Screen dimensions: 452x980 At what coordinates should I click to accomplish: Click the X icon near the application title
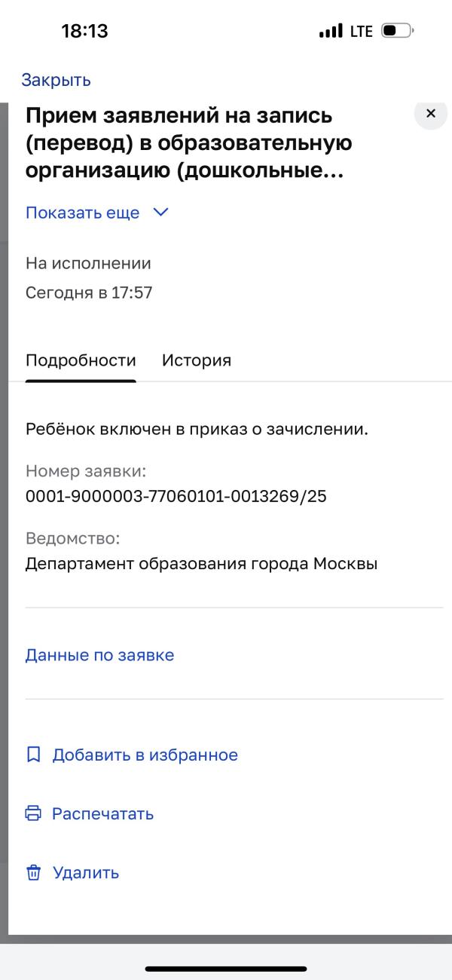tap(429, 113)
